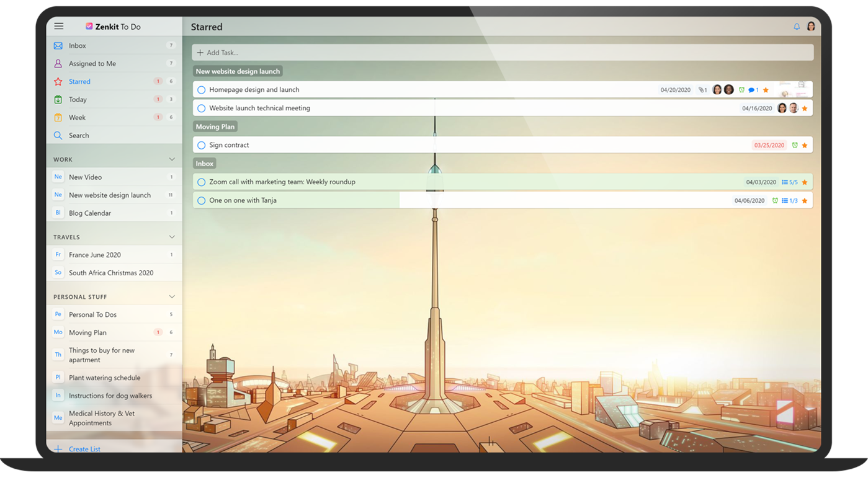This screenshot has height=488, width=868.
Task: Unstar the Website launch technical meeting task
Action: click(805, 107)
